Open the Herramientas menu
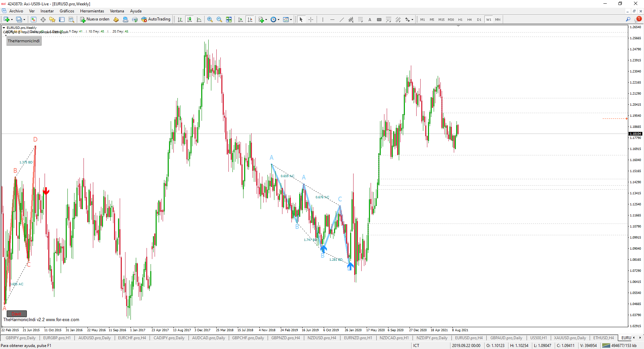The height and width of the screenshot is (349, 644). [92, 11]
